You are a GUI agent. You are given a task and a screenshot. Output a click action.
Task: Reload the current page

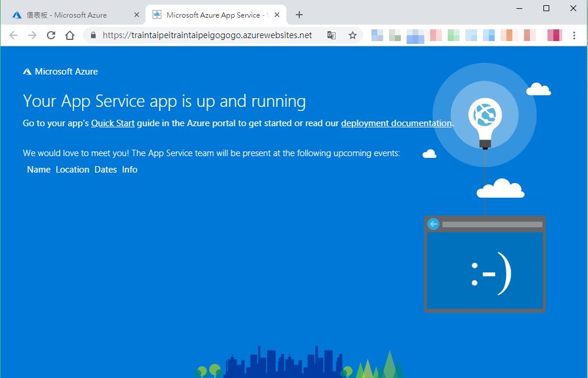[x=51, y=35]
